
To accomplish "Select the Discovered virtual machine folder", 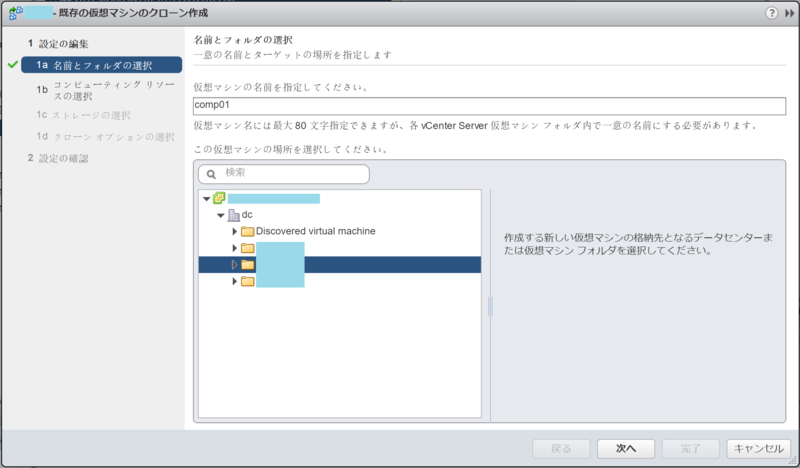I will [315, 231].
